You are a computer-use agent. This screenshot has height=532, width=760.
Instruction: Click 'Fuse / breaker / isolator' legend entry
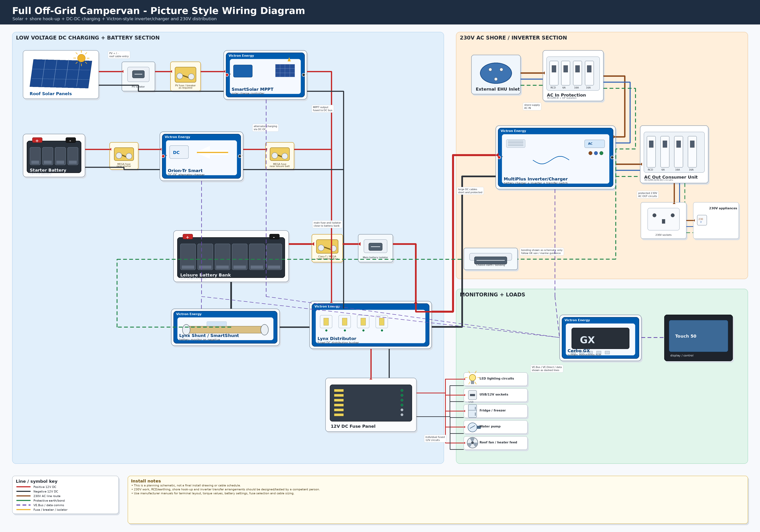coord(50,510)
